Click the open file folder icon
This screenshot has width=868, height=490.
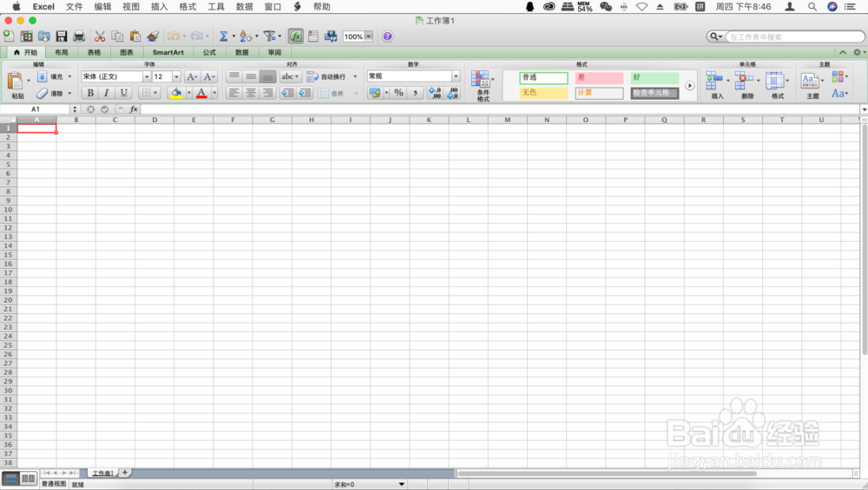point(43,36)
